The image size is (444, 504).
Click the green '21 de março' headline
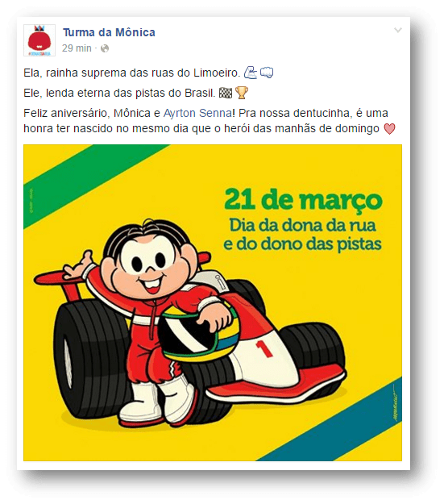coord(303,201)
